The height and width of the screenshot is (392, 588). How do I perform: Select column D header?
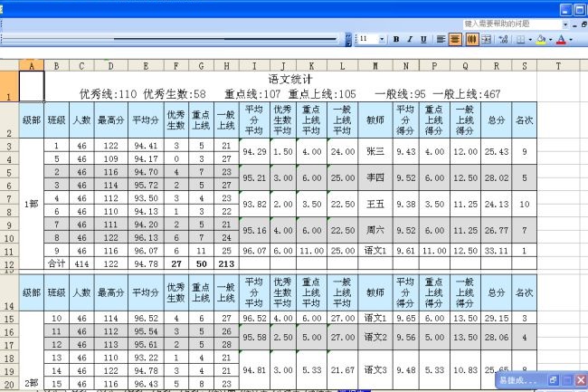click(111, 66)
